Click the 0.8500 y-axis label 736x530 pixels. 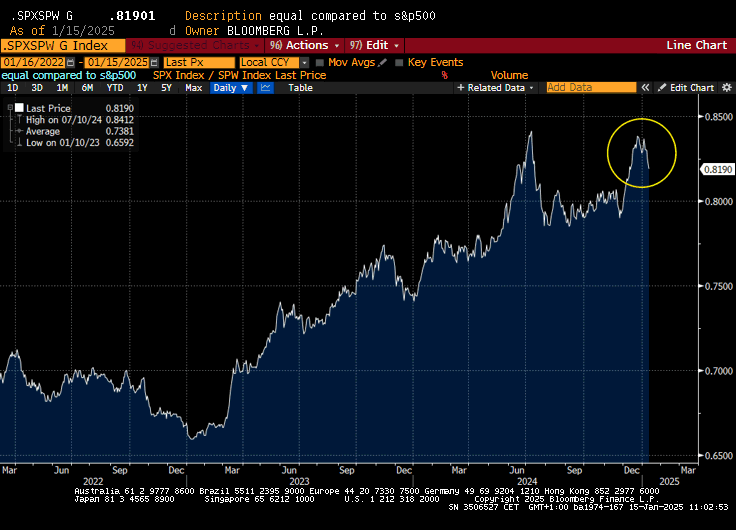(x=719, y=116)
